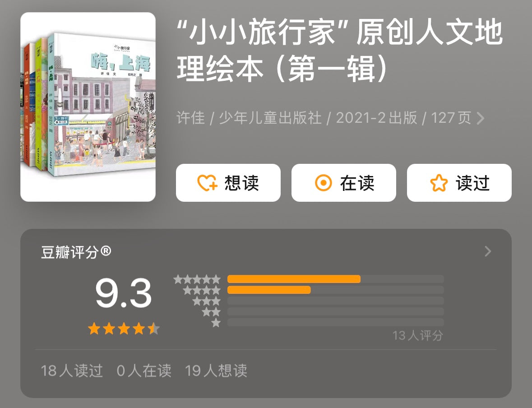The width and height of the screenshot is (532, 408).
Task: Click the two-star row icon
Action: pyautogui.click(x=211, y=312)
